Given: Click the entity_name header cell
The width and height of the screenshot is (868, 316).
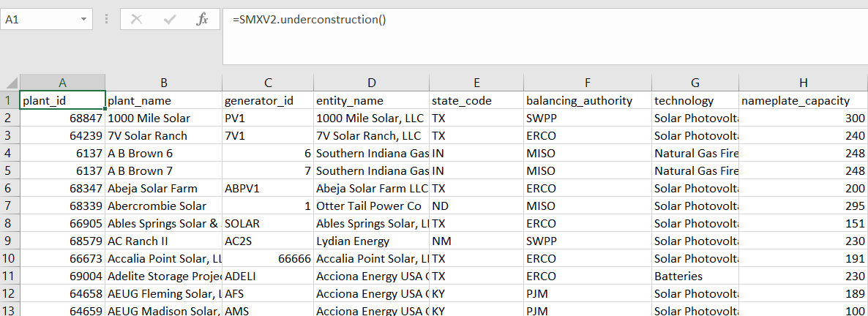Looking at the screenshot, I should pyautogui.click(x=372, y=101).
